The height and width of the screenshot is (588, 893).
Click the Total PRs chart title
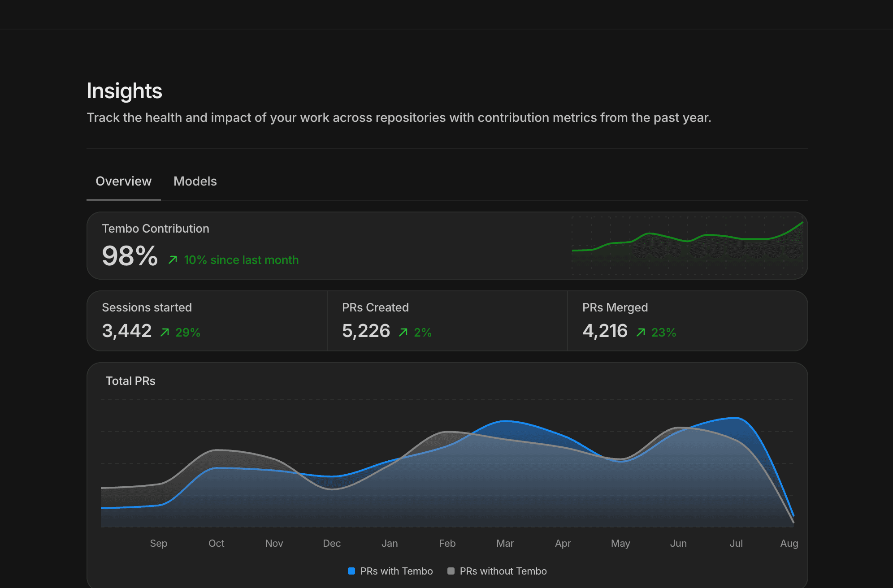[x=130, y=381]
